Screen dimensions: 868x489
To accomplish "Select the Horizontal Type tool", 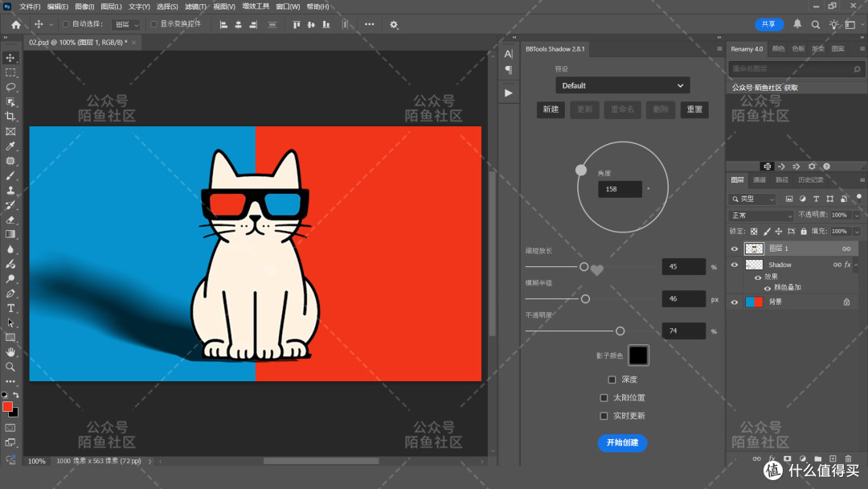I will tap(10, 308).
